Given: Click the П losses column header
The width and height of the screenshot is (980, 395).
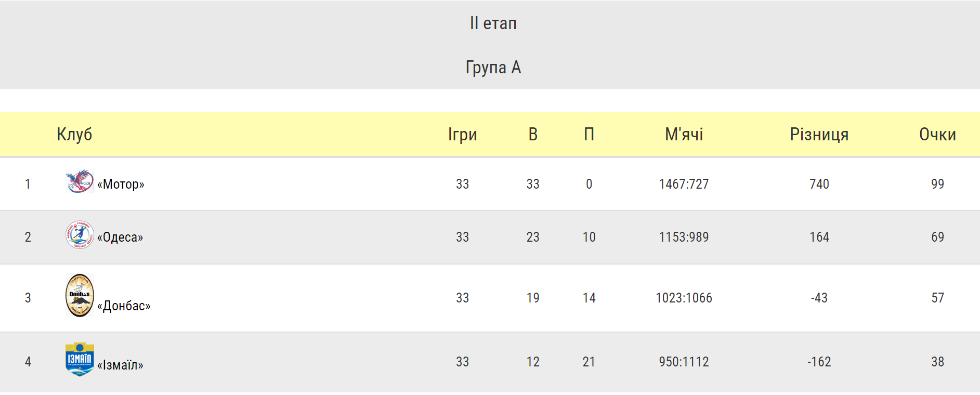Looking at the screenshot, I should pyautogui.click(x=589, y=134).
